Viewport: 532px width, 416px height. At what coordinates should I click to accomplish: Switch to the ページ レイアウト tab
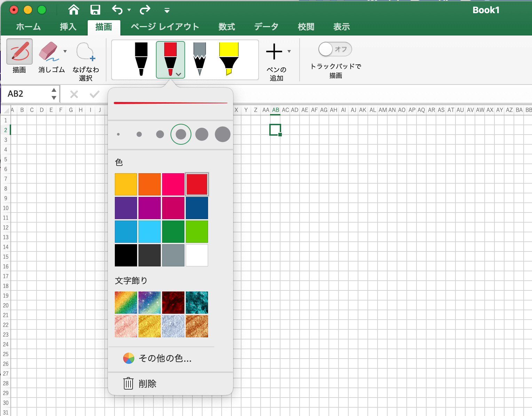tap(165, 27)
